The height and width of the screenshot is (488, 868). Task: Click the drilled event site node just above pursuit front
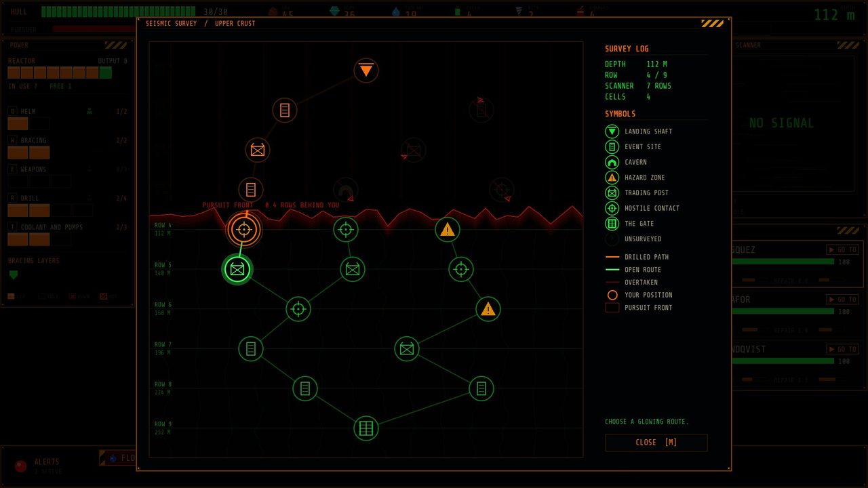click(x=251, y=189)
